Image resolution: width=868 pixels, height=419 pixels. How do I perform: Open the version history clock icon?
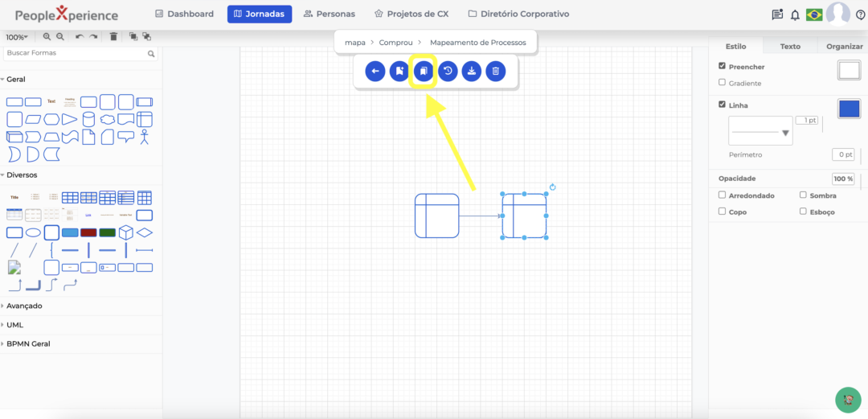pyautogui.click(x=448, y=72)
